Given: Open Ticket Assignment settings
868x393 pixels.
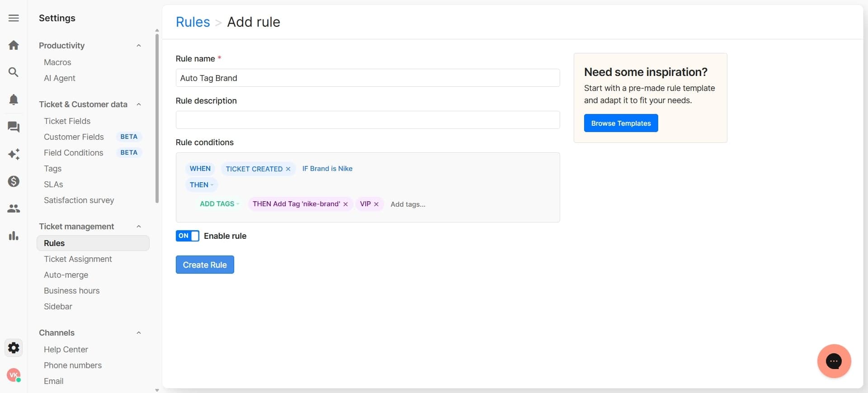Looking at the screenshot, I should 78,259.
